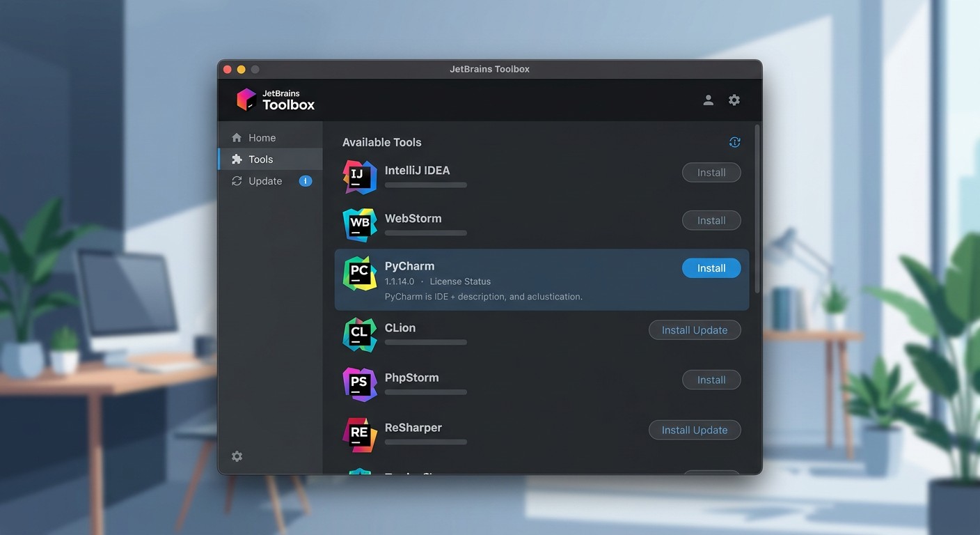
Task: Open the Update section
Action: [271, 181]
